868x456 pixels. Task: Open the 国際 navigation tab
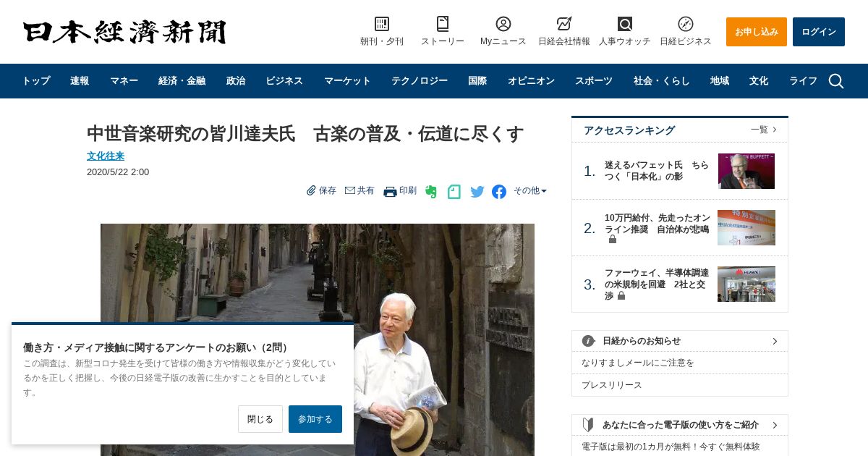point(477,81)
